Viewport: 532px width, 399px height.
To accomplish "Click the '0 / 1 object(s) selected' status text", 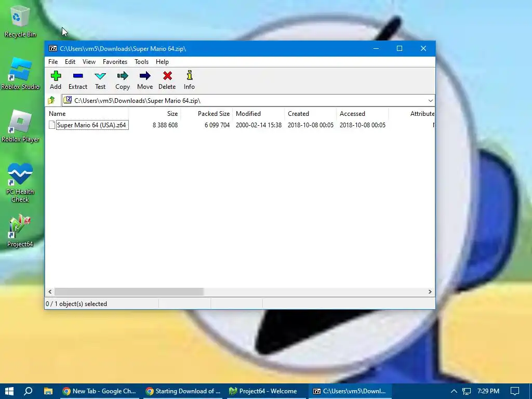I will coord(76,303).
